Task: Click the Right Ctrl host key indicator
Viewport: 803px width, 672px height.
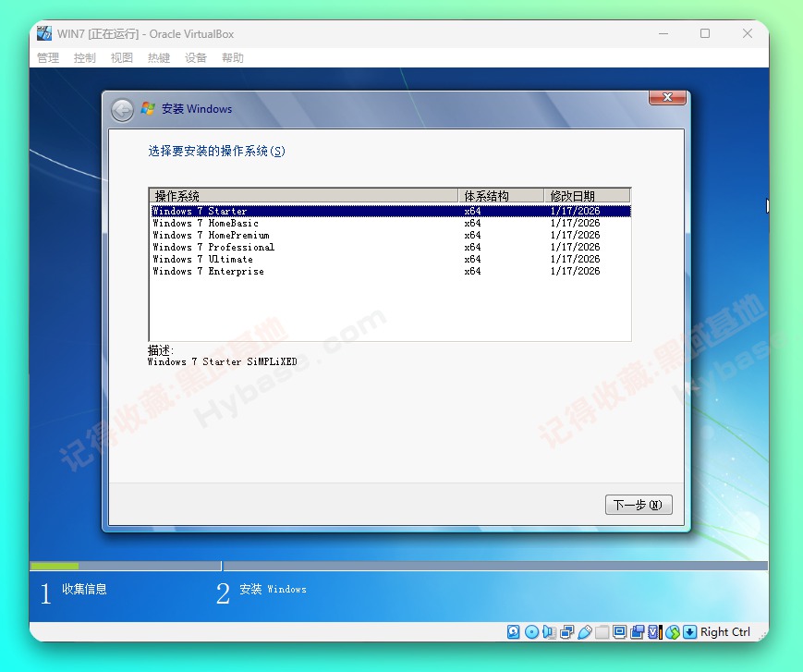Action: [724, 631]
